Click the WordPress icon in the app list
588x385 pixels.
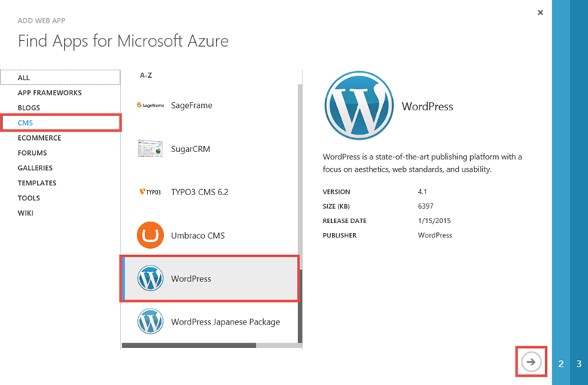(150, 278)
